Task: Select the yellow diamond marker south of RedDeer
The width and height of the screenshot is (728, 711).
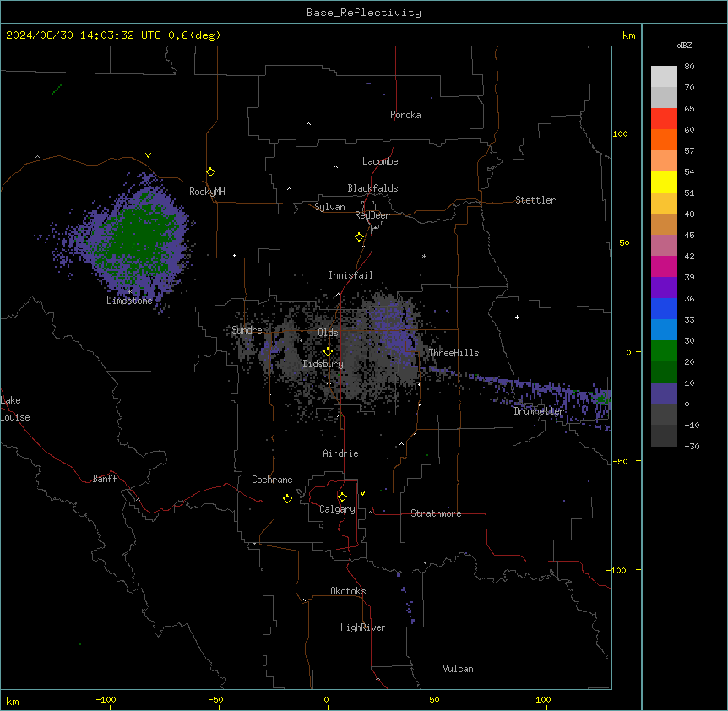Action: pyautogui.click(x=359, y=237)
